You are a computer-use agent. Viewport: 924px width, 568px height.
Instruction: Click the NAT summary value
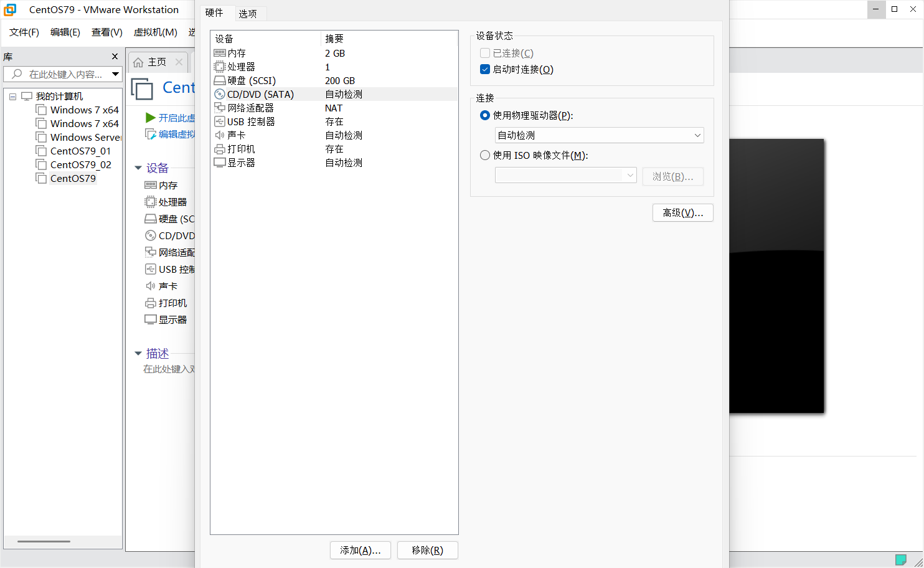coord(334,108)
